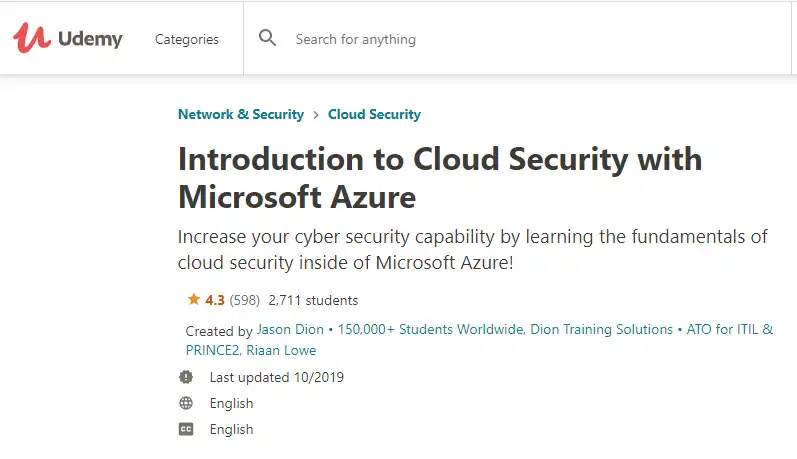Focus the Search for anything field
This screenshot has height=459, width=797.
coord(517,39)
